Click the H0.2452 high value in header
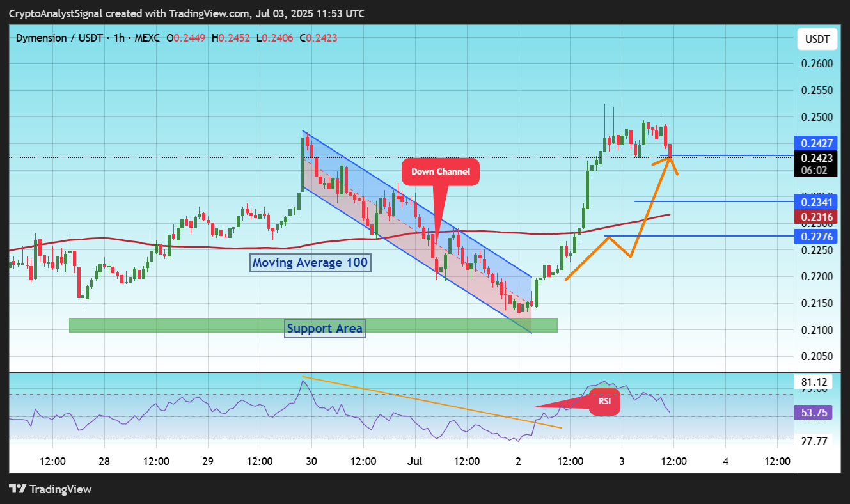Image resolution: width=850 pixels, height=504 pixels. (231, 38)
